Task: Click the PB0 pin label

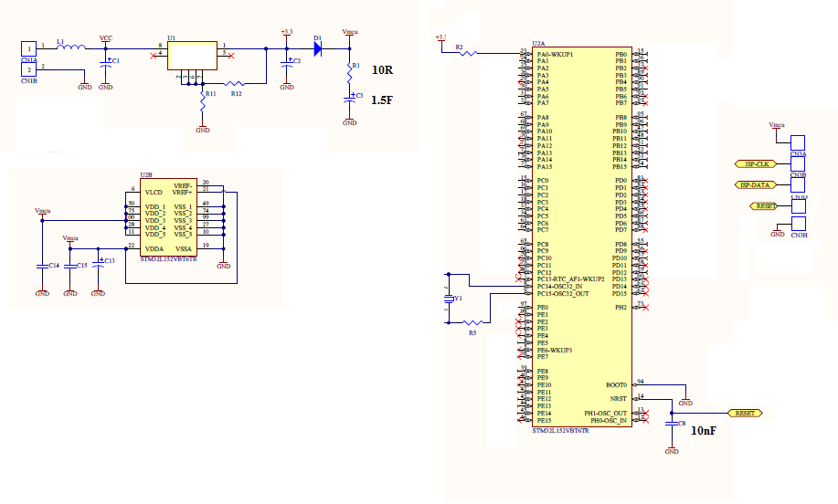Action: [x=621, y=55]
